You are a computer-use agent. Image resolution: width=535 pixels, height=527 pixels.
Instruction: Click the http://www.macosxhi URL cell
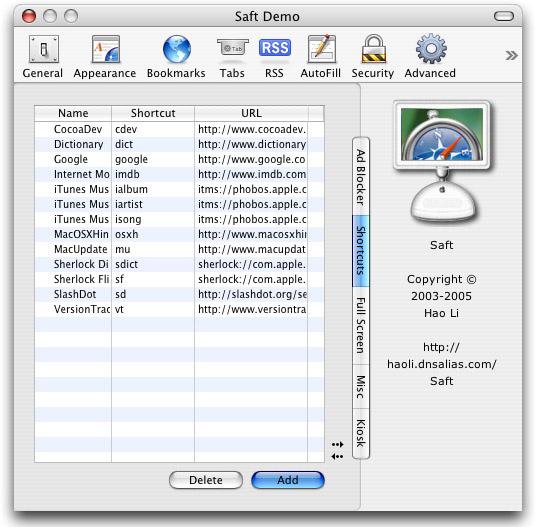(251, 234)
